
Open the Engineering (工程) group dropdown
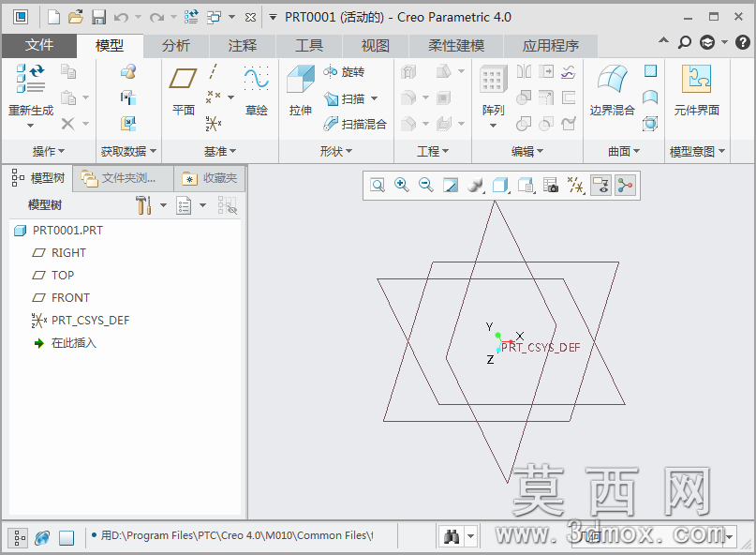[x=433, y=152]
